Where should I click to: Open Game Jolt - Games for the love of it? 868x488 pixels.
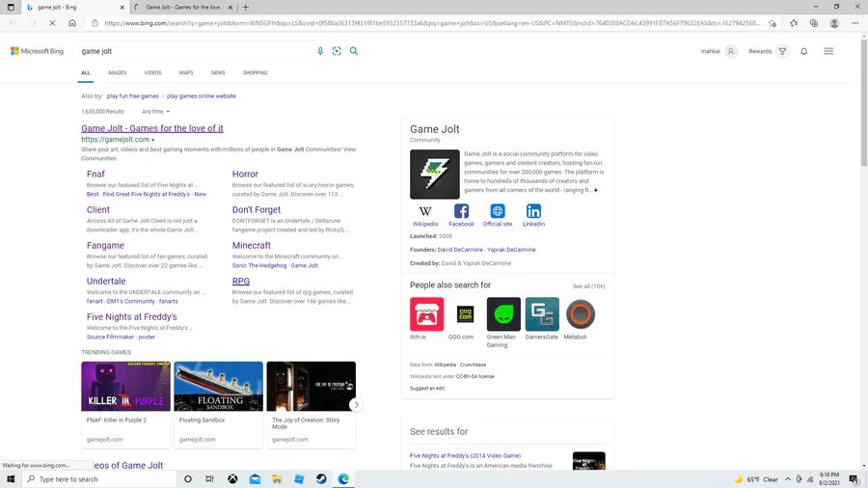pyautogui.click(x=152, y=128)
